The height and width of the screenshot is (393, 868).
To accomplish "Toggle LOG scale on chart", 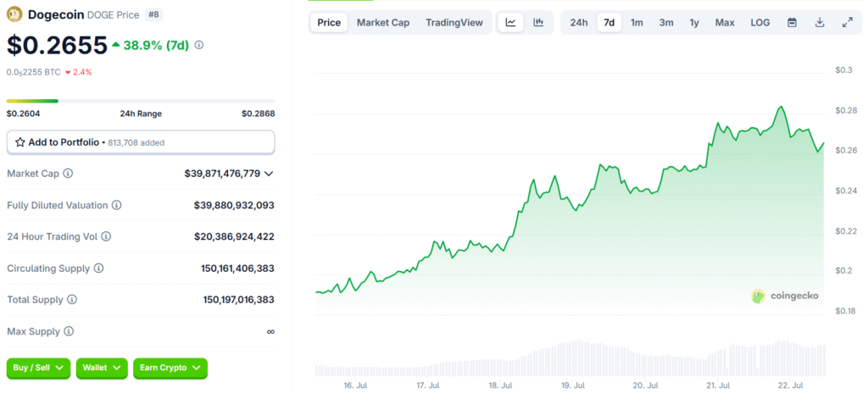I will pyautogui.click(x=760, y=23).
